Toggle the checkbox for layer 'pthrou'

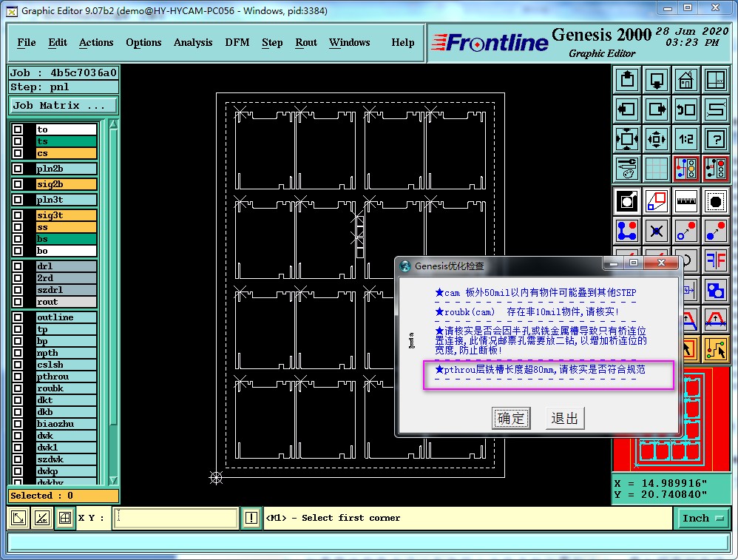(18, 377)
